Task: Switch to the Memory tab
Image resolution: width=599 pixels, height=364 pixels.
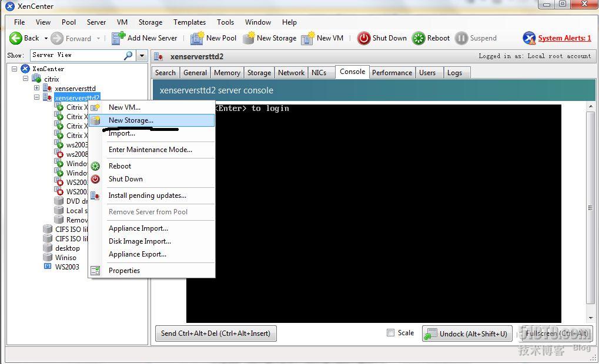Action: [x=227, y=72]
